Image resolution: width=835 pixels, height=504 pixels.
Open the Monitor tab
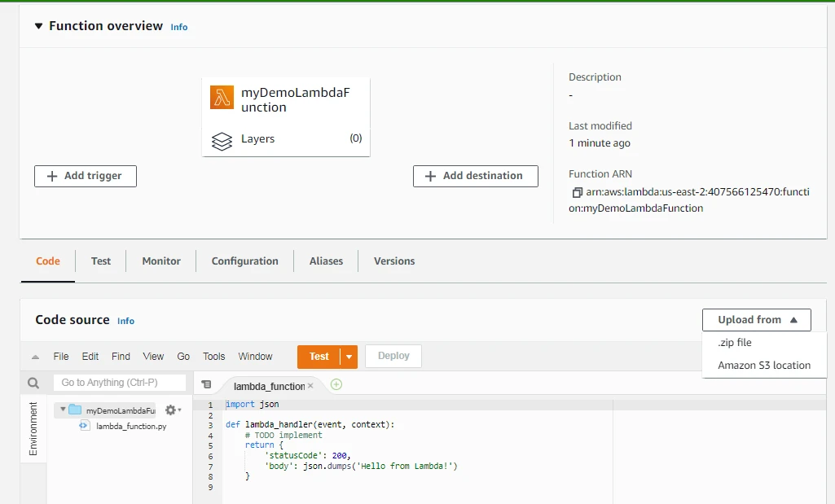(161, 261)
